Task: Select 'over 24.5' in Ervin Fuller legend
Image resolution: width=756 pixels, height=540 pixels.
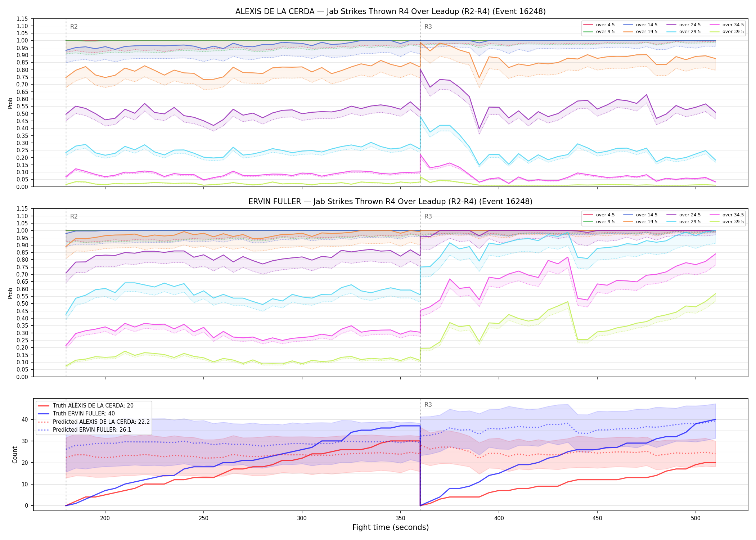Action: point(684,215)
